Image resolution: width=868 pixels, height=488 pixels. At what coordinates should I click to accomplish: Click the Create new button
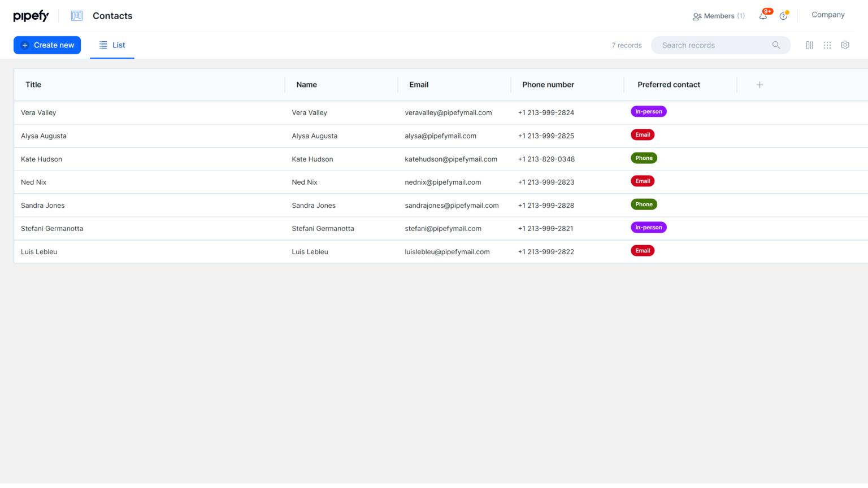(x=47, y=45)
